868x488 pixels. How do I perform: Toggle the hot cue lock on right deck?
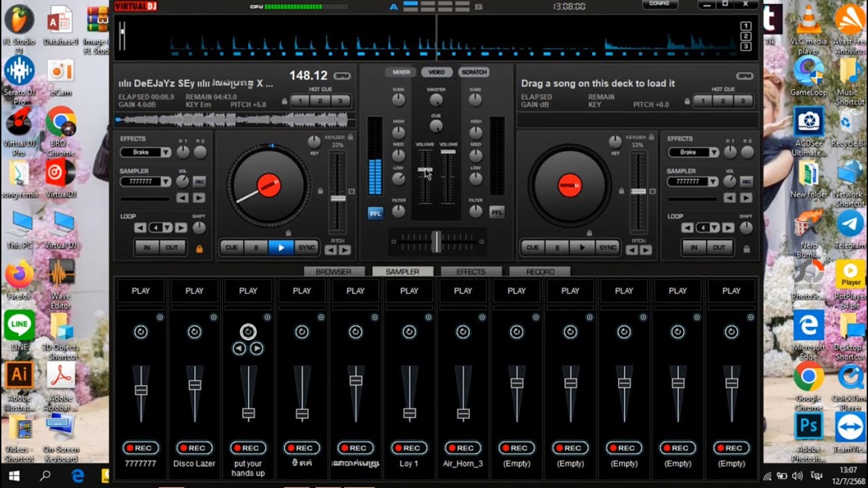tap(688, 101)
